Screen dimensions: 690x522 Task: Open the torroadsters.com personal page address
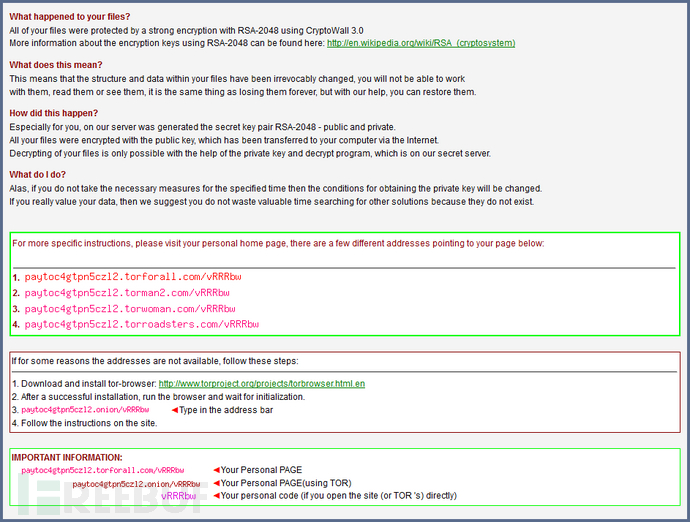click(142, 324)
